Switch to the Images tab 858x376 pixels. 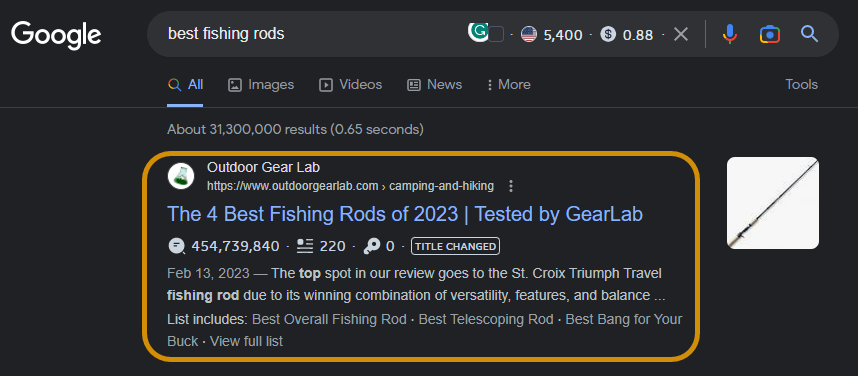[x=261, y=84]
